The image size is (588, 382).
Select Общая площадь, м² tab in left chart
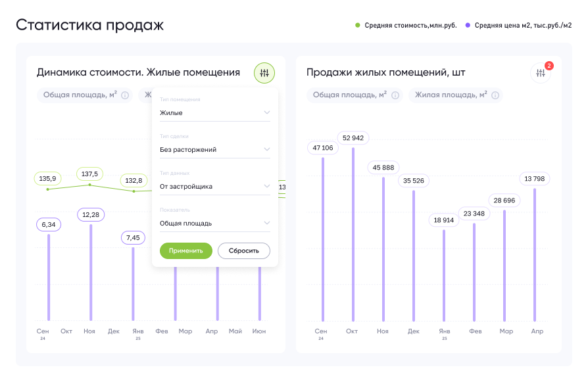click(x=85, y=95)
